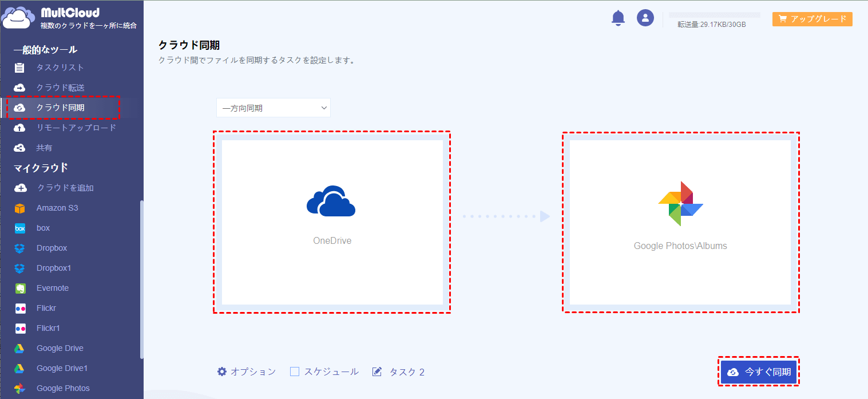The image size is (868, 399).
Task: Click the Google Drive triangle icon
Action: 19,348
